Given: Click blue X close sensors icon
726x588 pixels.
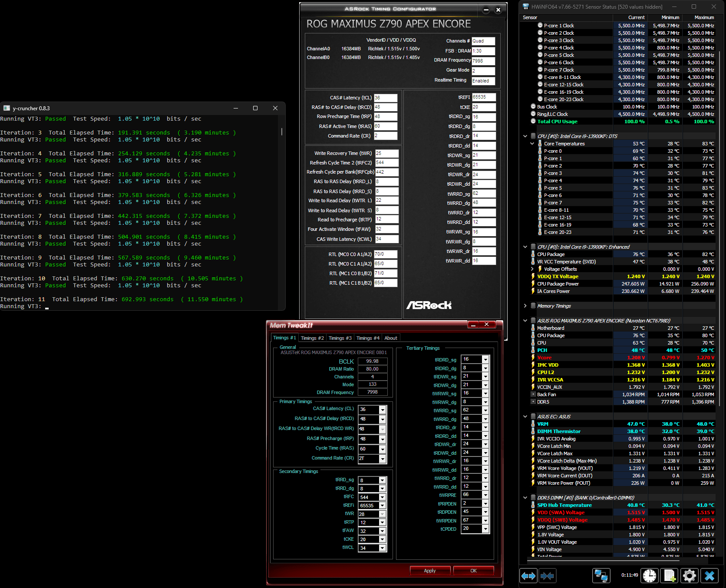Looking at the screenshot, I should coord(709,576).
